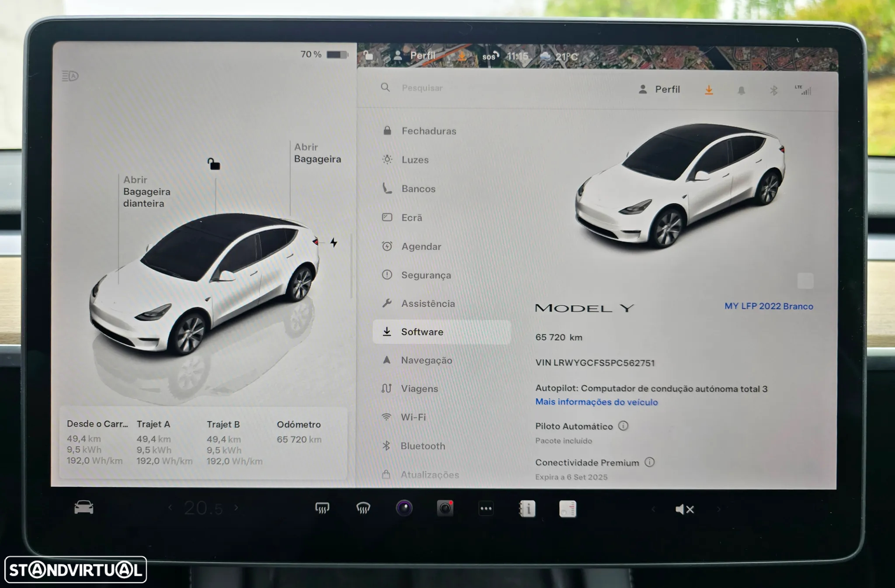Open the Perfil profile selector in settings header
The width and height of the screenshot is (895, 588).
tap(659, 89)
